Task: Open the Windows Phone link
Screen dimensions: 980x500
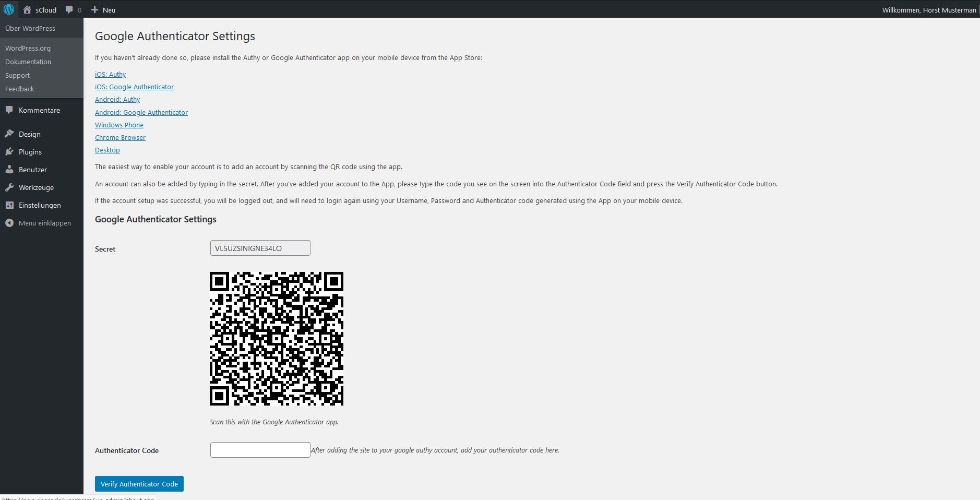Action: [119, 125]
